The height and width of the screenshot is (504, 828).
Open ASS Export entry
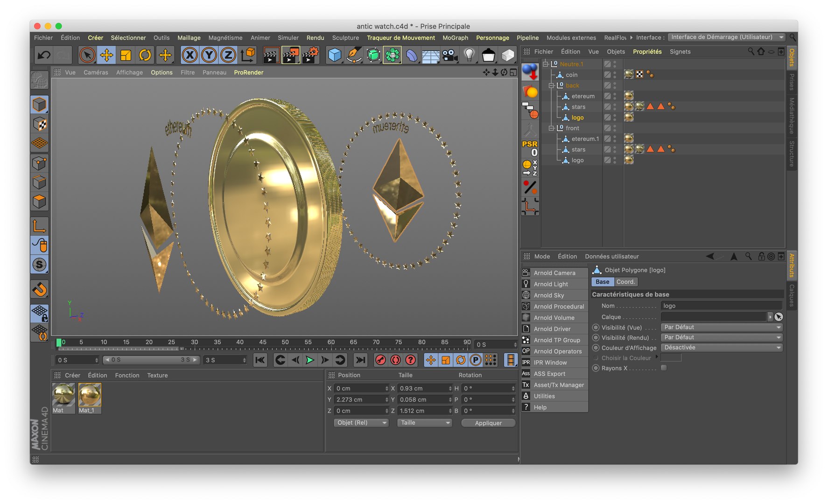coord(554,374)
